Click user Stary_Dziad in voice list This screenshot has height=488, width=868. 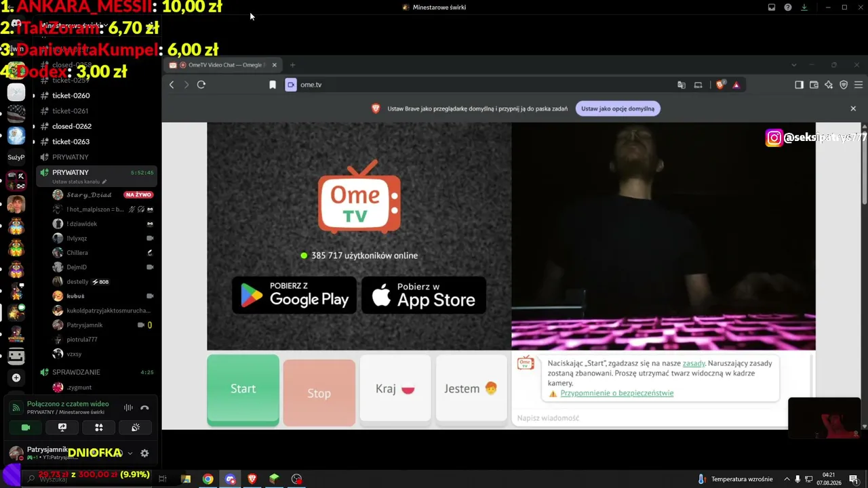click(89, 195)
